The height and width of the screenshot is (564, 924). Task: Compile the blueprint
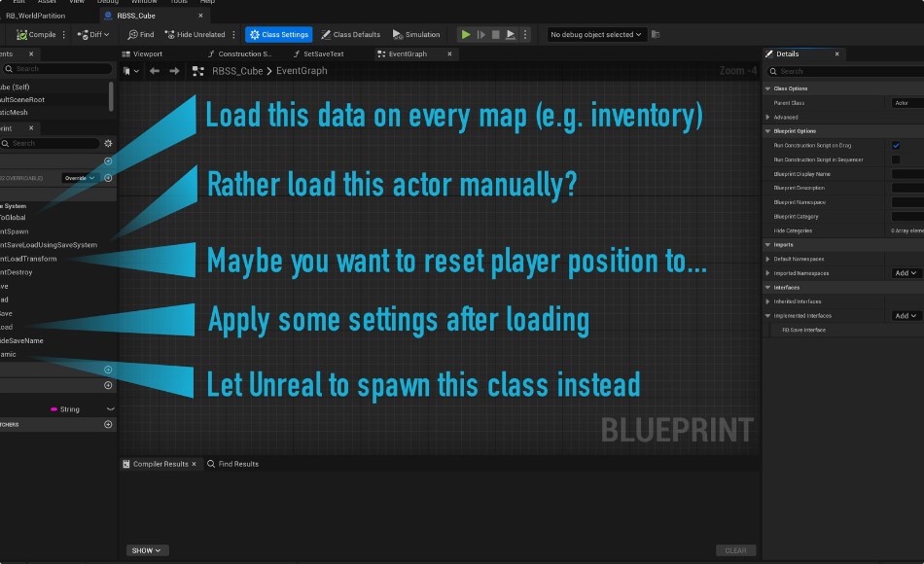tap(39, 34)
